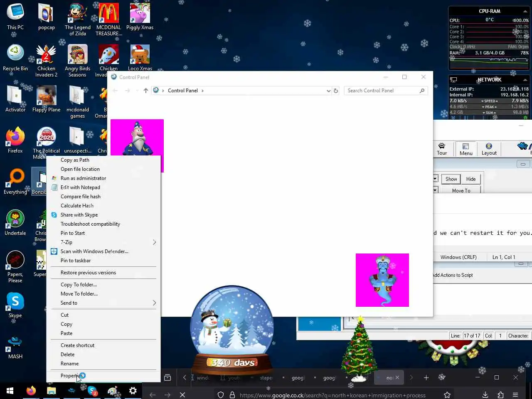Select the Activator folder icon
Viewport: 532px width, 399px height.
15,99
